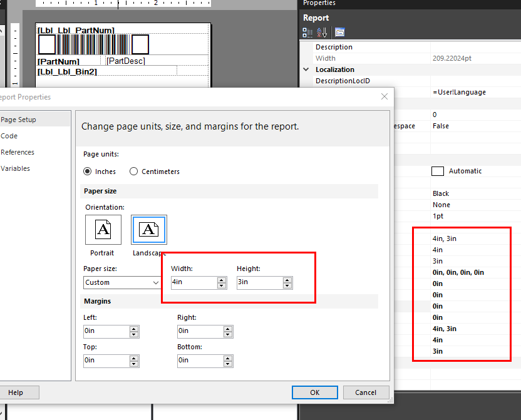Select the Centimeters radio button
Viewport: 521px width, 420px height.
tap(133, 172)
